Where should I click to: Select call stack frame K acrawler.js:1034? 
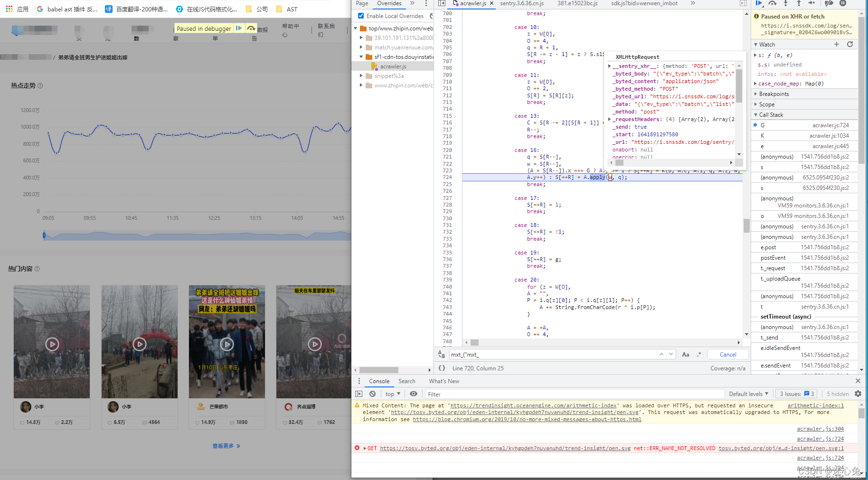805,136
